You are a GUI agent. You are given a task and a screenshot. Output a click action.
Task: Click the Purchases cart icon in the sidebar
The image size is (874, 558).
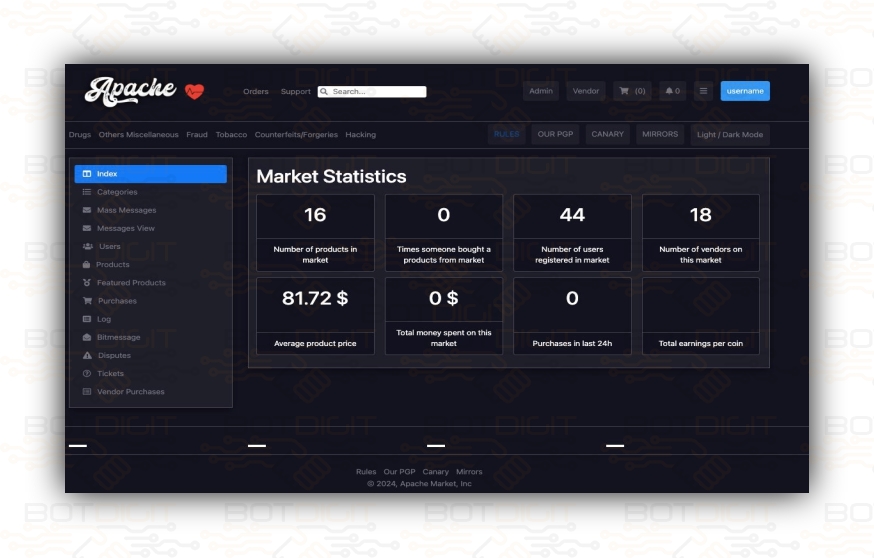pos(88,300)
